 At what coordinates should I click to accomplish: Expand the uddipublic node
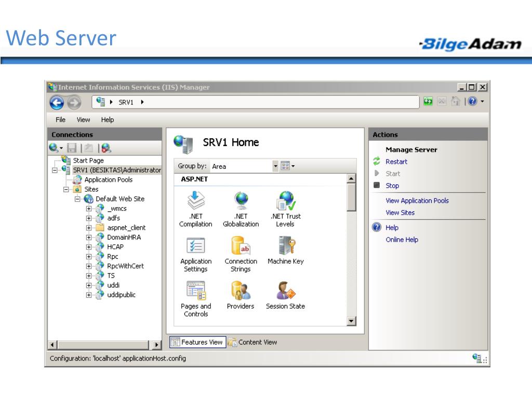point(89,295)
